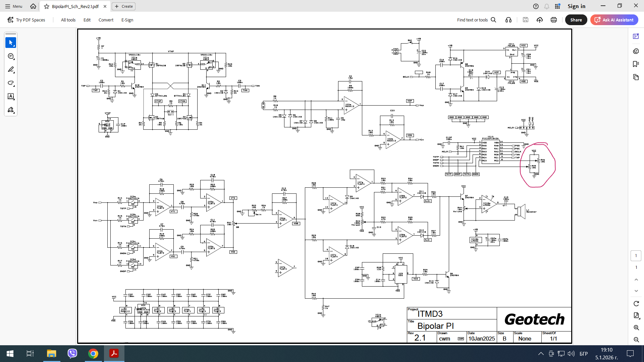Open the Convert menu
Viewport: 644px width, 362px height.
click(x=106, y=20)
